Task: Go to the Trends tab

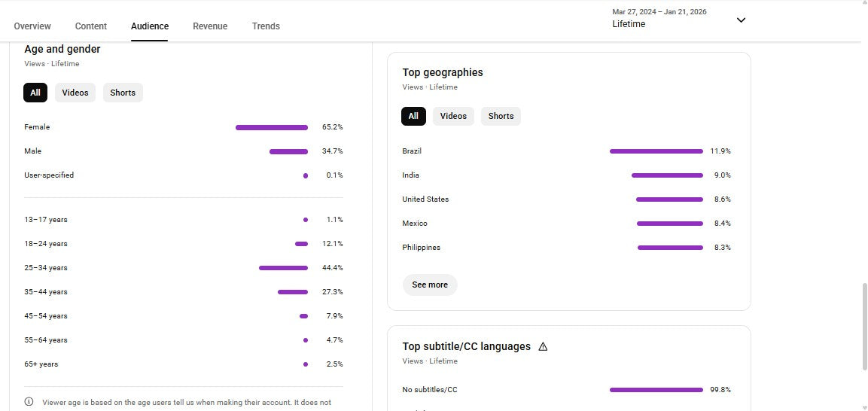Action: [266, 26]
